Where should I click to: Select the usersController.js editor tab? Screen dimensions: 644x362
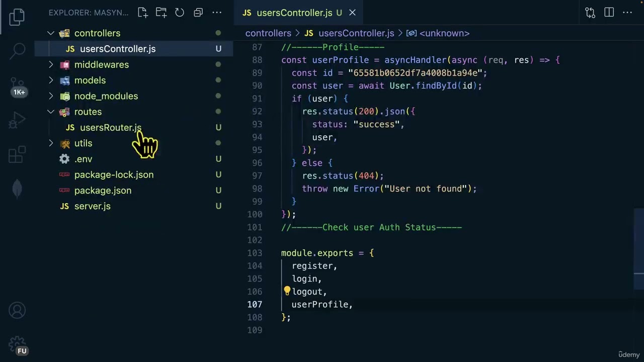click(299, 13)
